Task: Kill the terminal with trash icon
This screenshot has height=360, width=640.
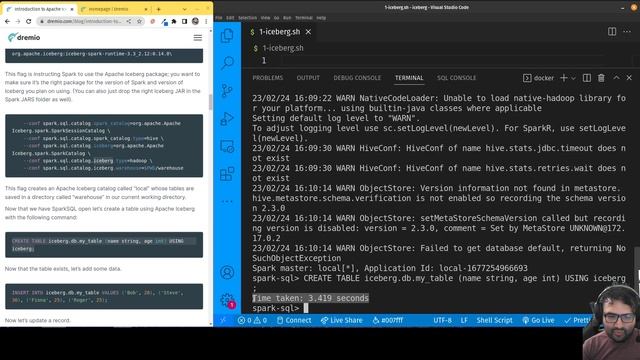Action: (x=601, y=78)
